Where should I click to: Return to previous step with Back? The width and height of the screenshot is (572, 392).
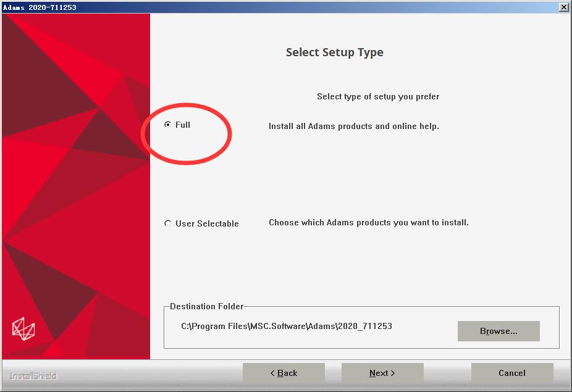[x=284, y=373]
